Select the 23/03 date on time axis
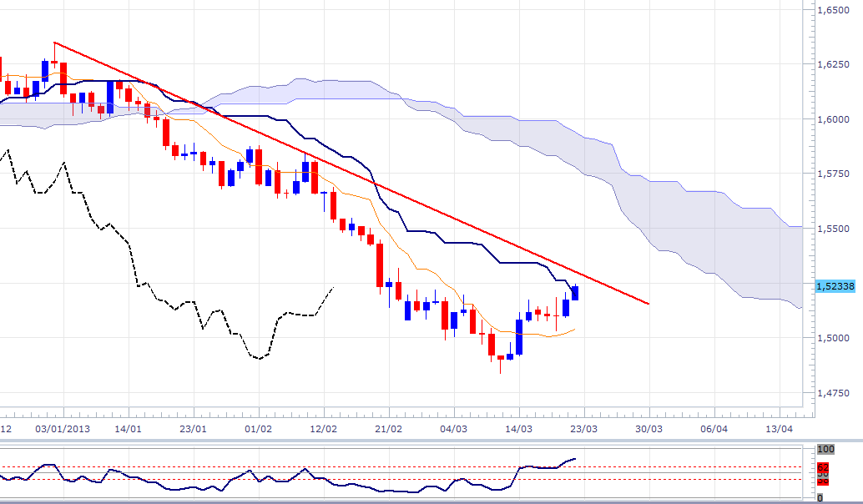The width and height of the screenshot is (863, 504). point(583,428)
